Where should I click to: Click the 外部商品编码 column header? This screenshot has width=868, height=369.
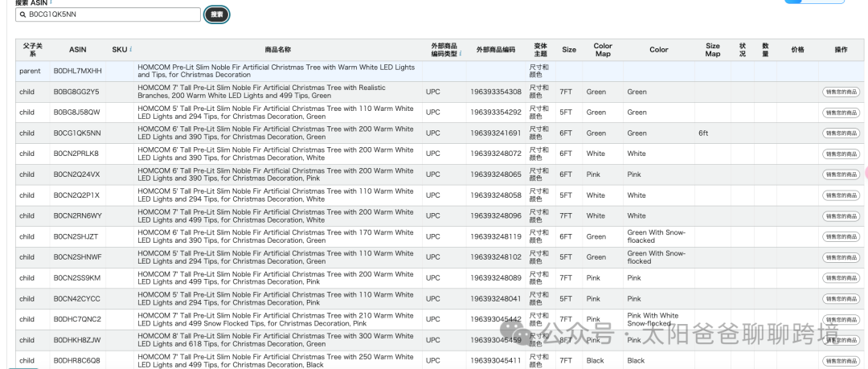pos(495,50)
